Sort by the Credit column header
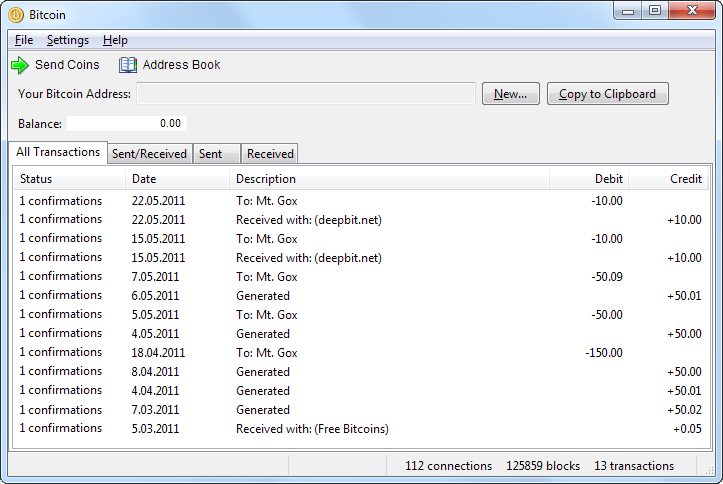 coord(668,179)
